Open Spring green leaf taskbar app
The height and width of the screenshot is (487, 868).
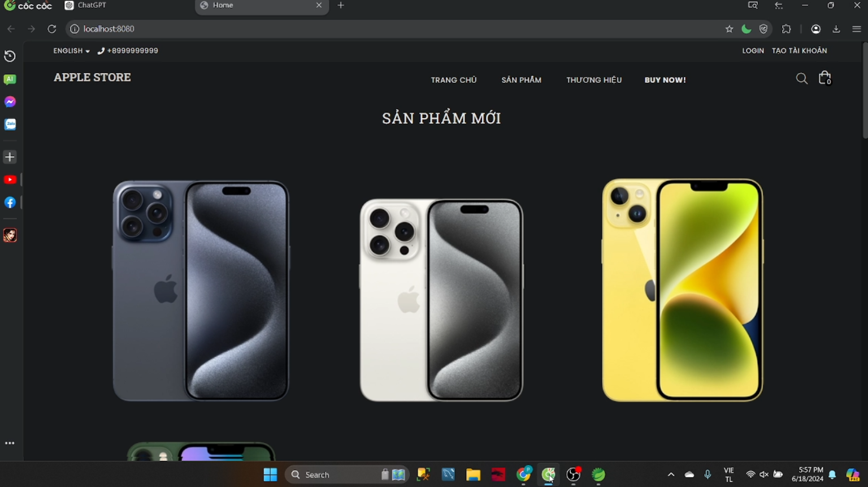point(598,475)
